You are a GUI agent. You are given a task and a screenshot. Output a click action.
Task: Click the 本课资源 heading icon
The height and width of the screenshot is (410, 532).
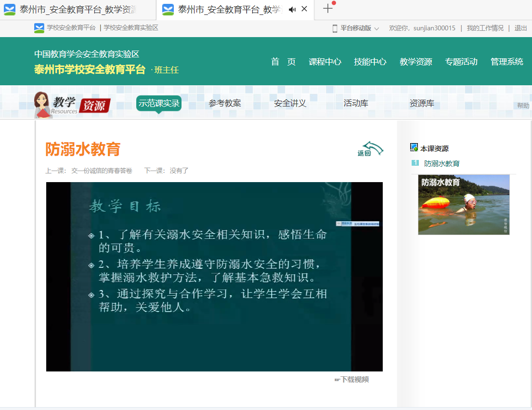click(414, 147)
